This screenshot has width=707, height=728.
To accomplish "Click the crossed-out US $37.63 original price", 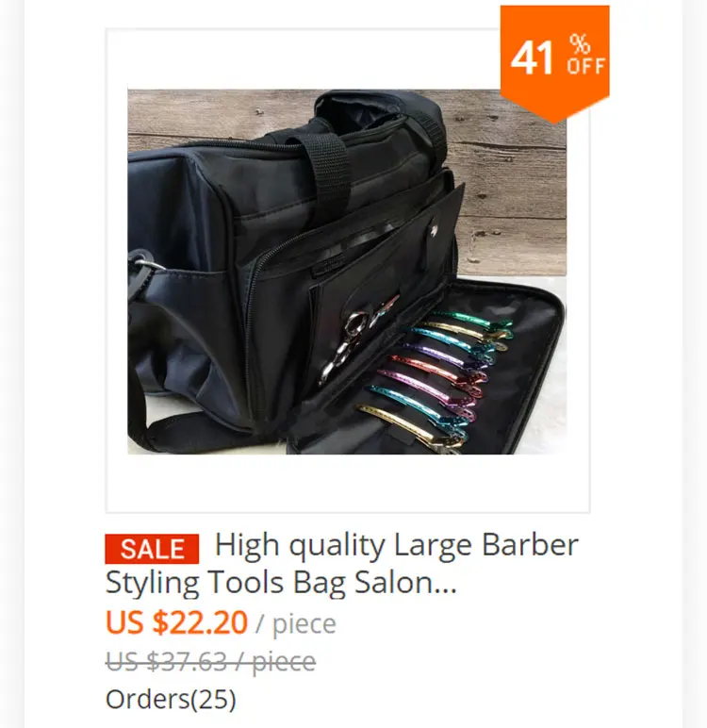I will click(211, 661).
